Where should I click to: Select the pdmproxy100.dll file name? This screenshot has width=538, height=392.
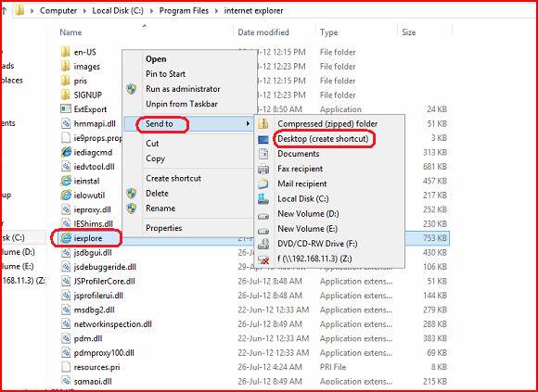[104, 353]
